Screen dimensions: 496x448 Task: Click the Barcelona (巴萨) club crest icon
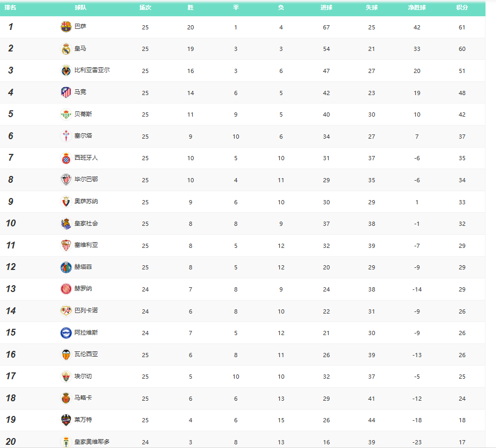66,27
